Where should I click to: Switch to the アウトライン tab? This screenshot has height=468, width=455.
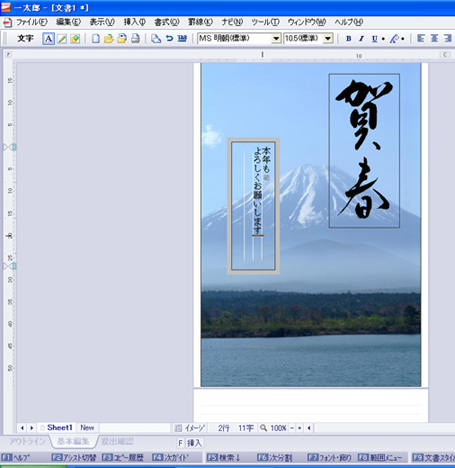[x=27, y=441]
